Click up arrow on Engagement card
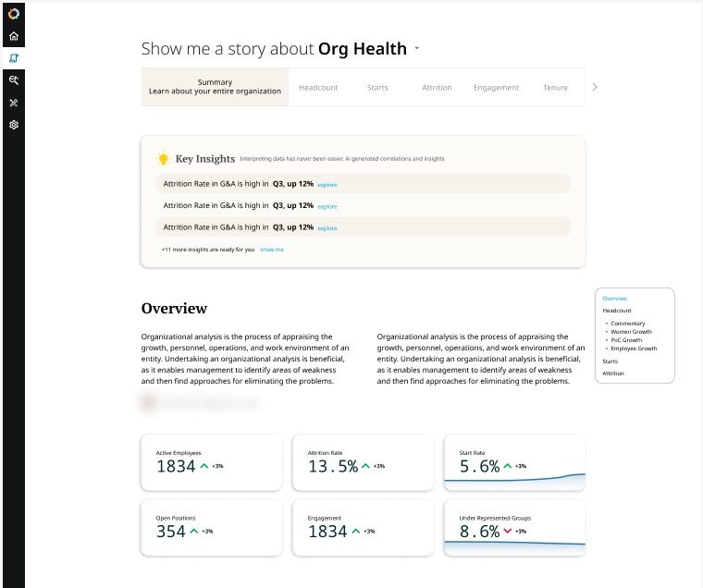 click(x=355, y=531)
